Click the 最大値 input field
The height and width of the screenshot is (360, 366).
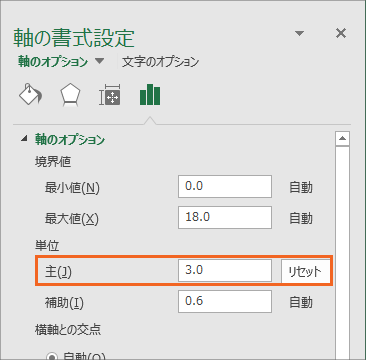coord(225,217)
